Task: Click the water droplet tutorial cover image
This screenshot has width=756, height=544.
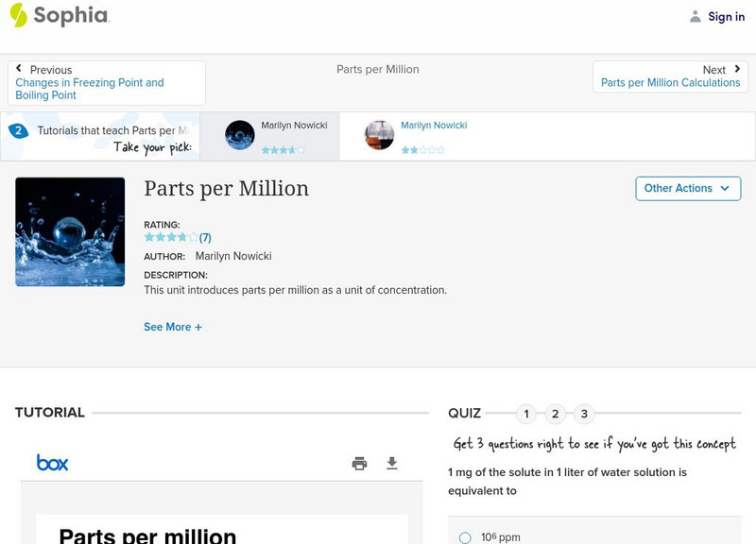Action: pos(71,231)
